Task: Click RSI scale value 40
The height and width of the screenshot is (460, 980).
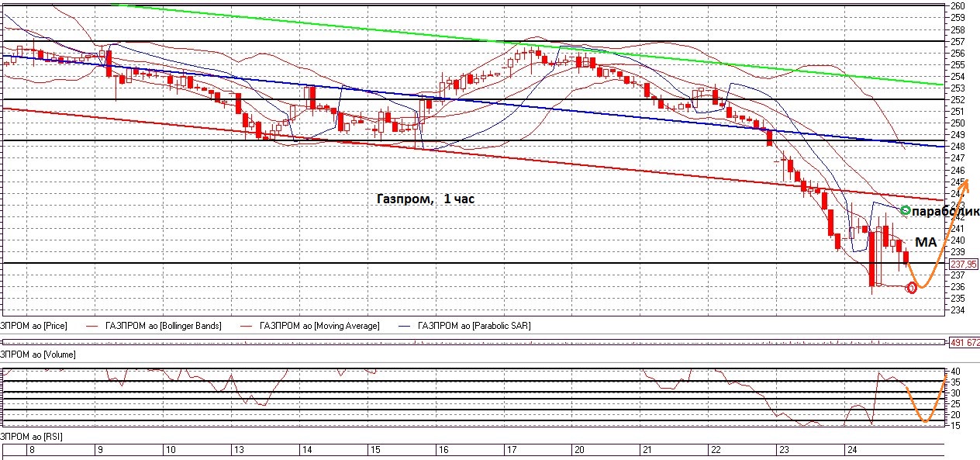Action: tap(956, 371)
